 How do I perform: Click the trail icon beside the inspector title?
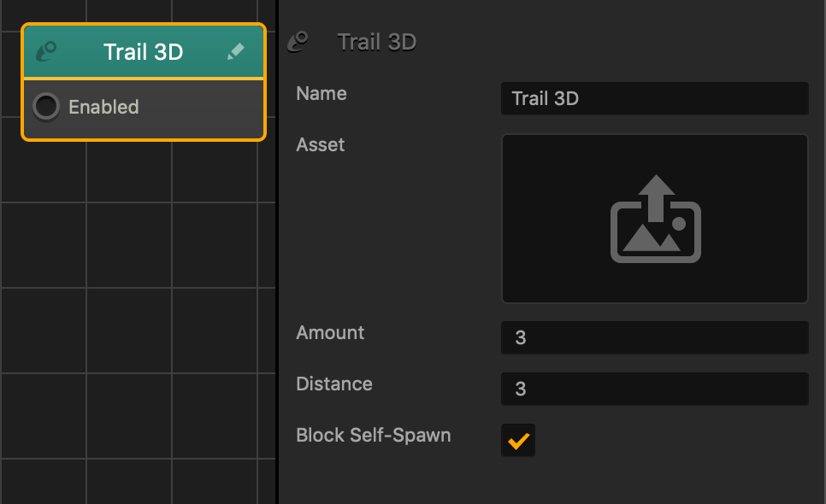(x=298, y=42)
